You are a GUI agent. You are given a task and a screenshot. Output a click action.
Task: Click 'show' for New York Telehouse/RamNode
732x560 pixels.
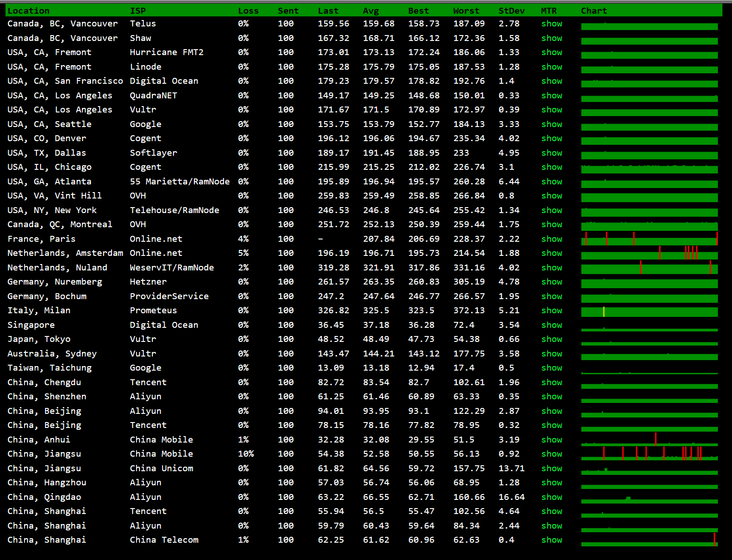tap(552, 210)
